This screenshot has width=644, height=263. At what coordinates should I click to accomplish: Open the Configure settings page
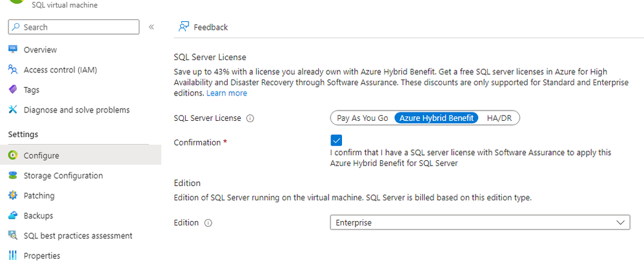point(41,156)
